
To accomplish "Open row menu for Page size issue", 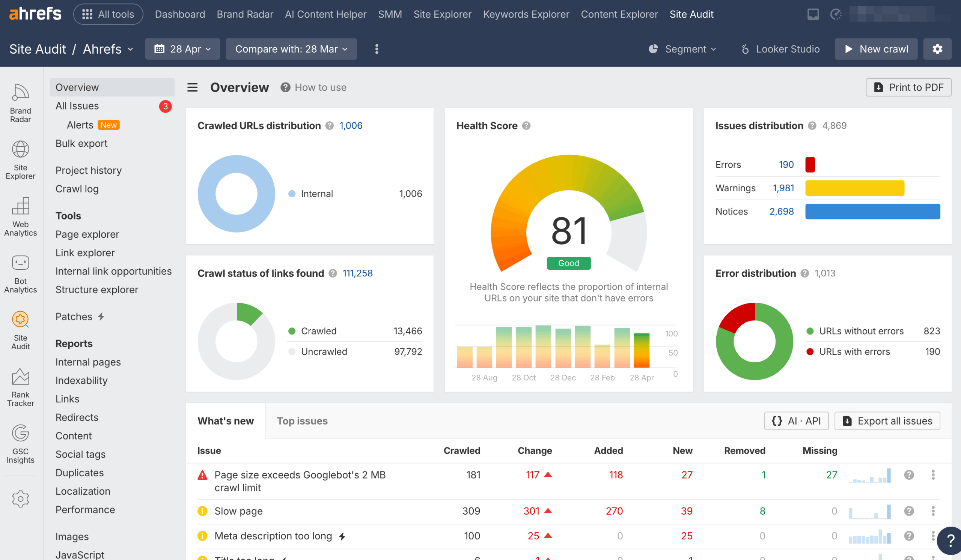I will coord(933,474).
